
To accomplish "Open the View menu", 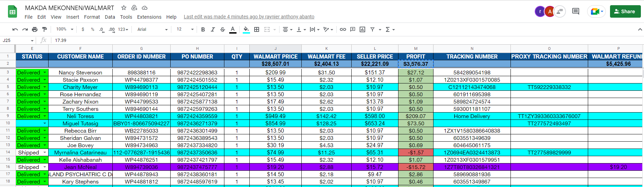I will coord(56,17).
